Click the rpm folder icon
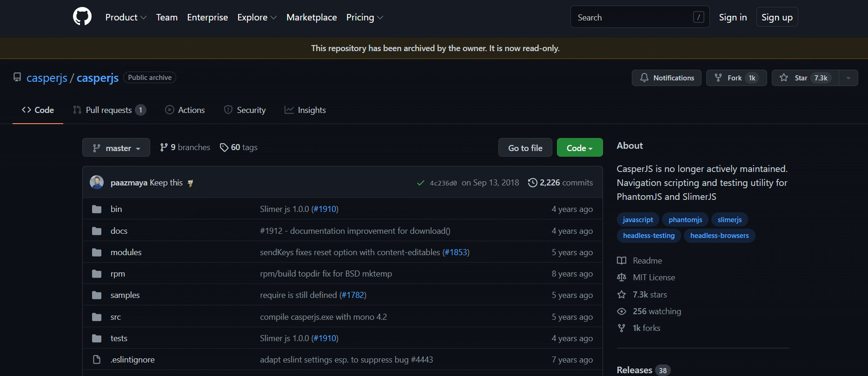868x376 pixels. [x=97, y=274]
